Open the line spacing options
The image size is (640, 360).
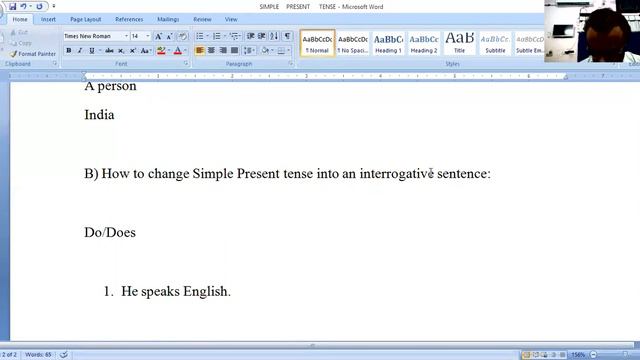(249, 51)
